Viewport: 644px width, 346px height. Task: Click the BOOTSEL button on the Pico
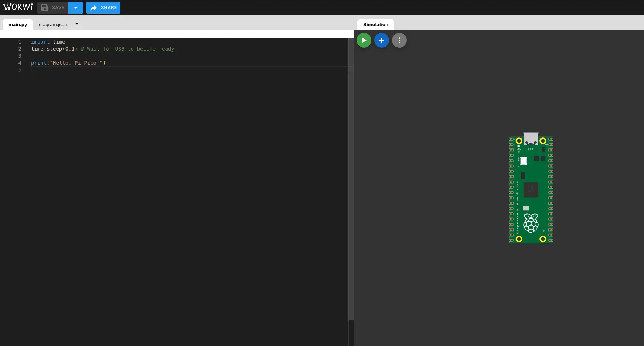[524, 161]
